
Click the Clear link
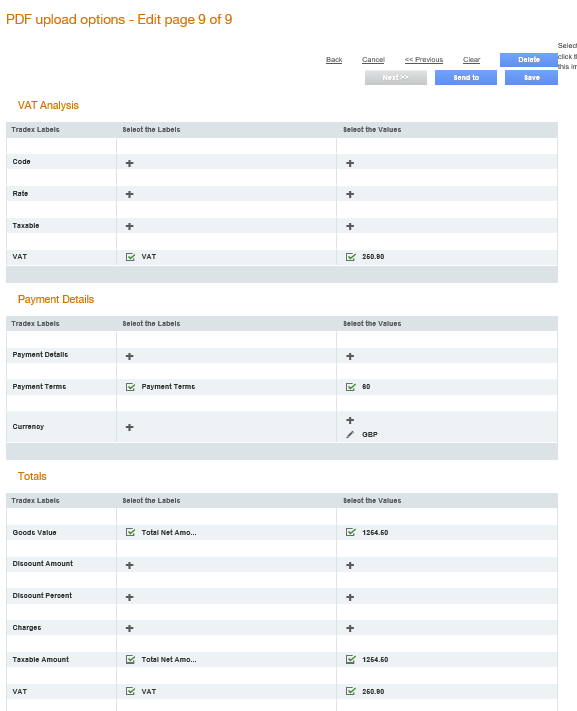pyautogui.click(x=471, y=59)
